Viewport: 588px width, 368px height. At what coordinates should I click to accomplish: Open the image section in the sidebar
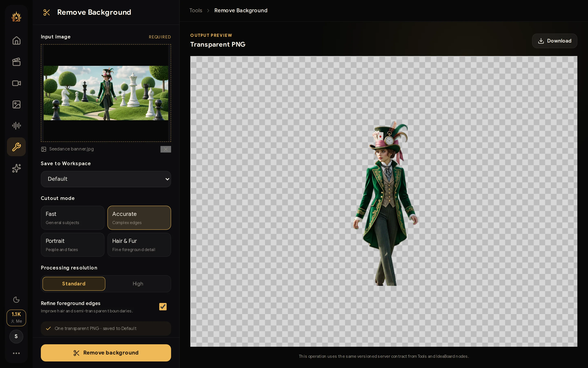tap(16, 104)
